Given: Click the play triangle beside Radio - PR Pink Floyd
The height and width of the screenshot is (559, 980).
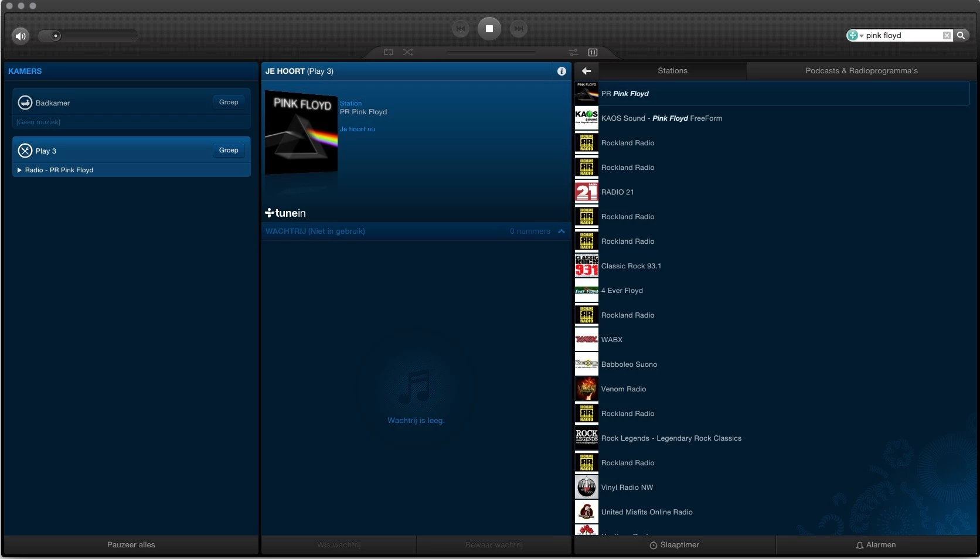Looking at the screenshot, I should [19, 170].
